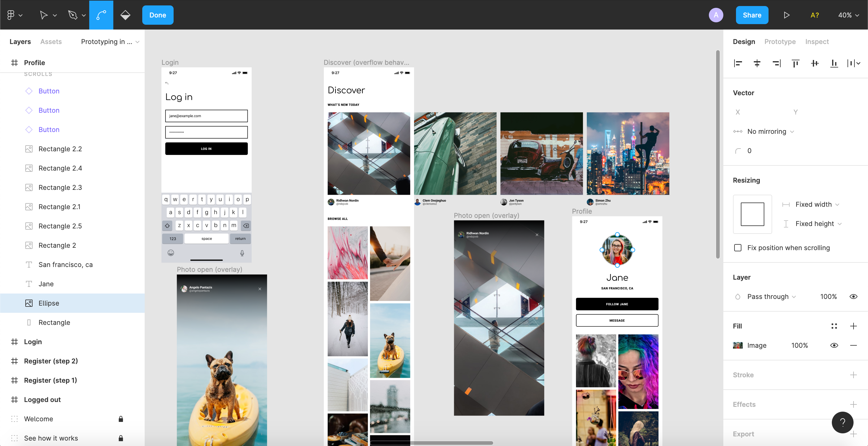This screenshot has height=446, width=868.
Task: Select the Ellipse layer
Action: click(72, 303)
